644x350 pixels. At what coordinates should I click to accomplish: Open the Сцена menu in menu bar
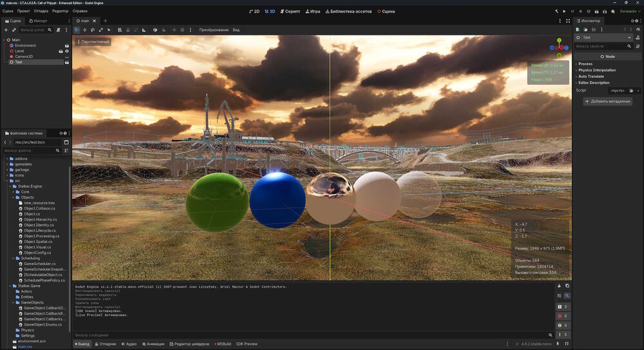point(7,11)
